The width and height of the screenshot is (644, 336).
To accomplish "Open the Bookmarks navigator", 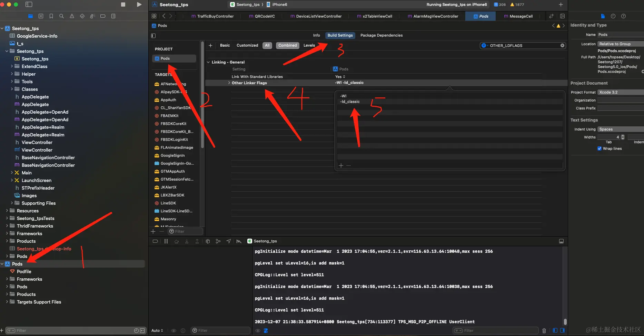I will click(x=51, y=16).
